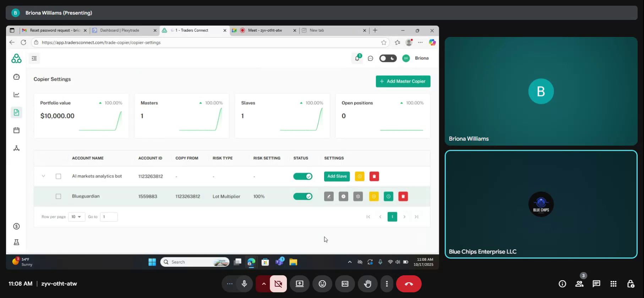Open the dashboard gauge sidebar icon

pyautogui.click(x=16, y=77)
